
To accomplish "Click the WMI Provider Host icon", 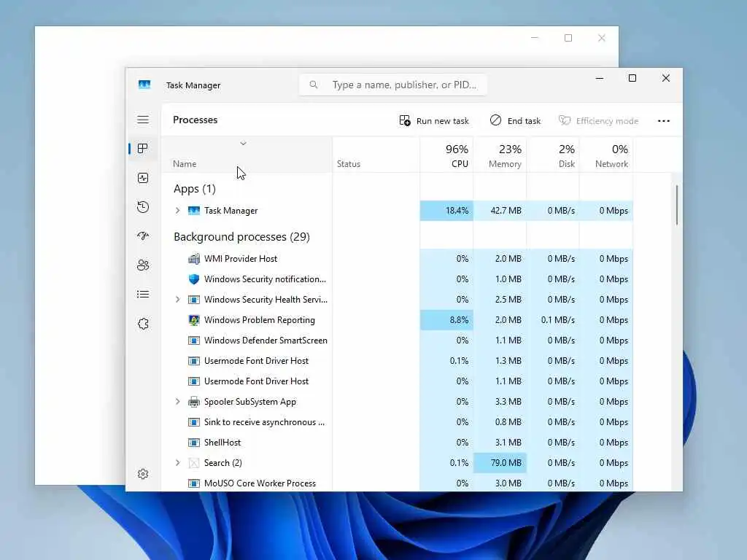I will [x=194, y=259].
